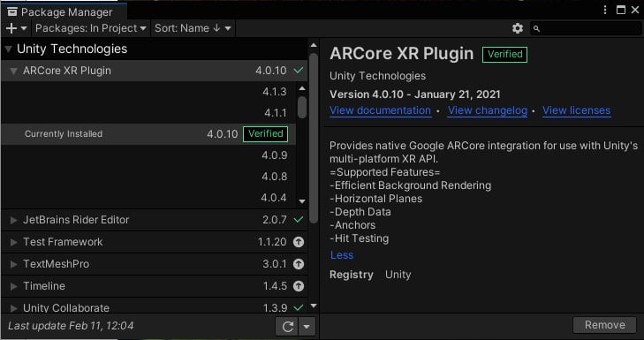The width and height of the screenshot is (644, 340).
Task: Refresh the package list
Action: (x=287, y=327)
